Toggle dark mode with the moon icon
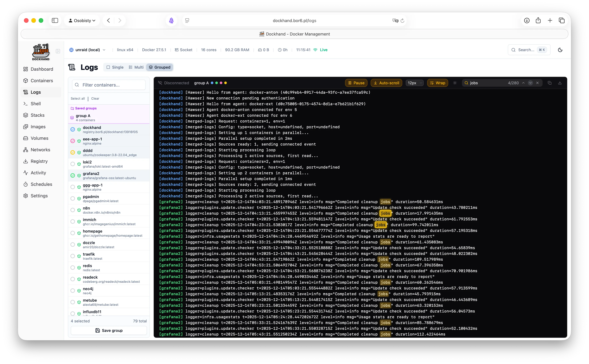 point(560,50)
